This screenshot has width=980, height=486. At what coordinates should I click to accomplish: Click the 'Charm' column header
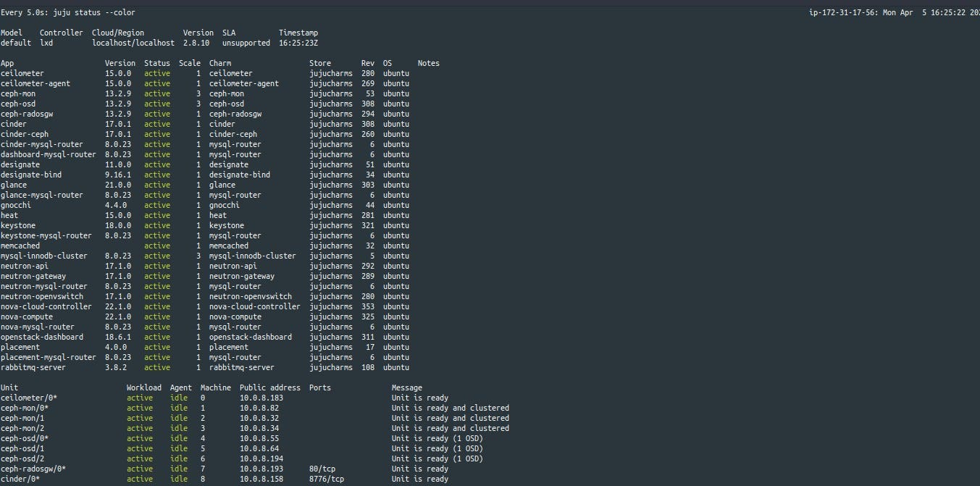220,63
